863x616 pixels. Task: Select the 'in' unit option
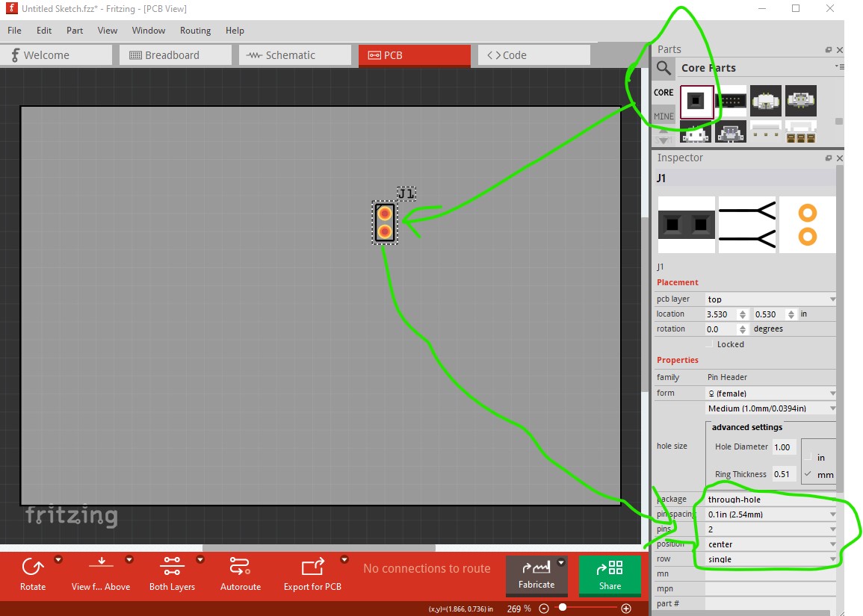(808, 458)
